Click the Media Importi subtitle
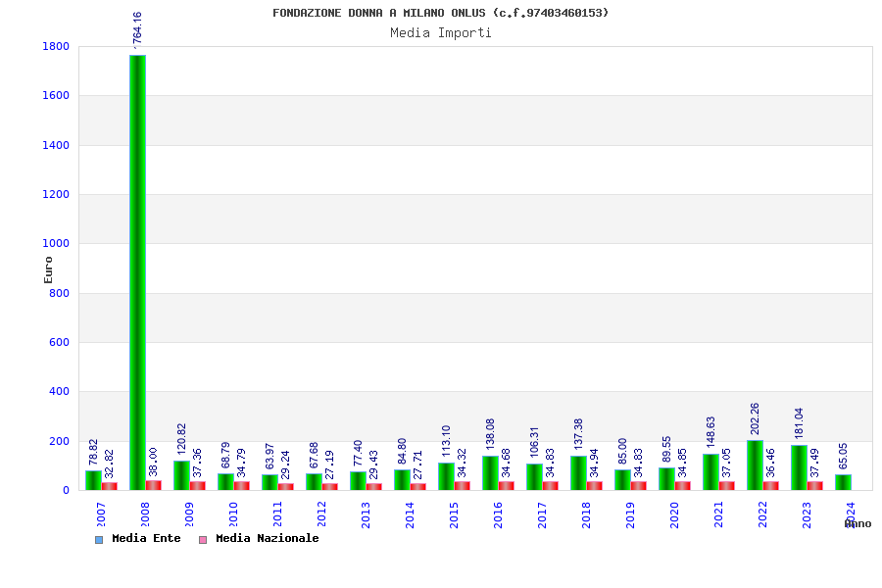 tap(440, 32)
